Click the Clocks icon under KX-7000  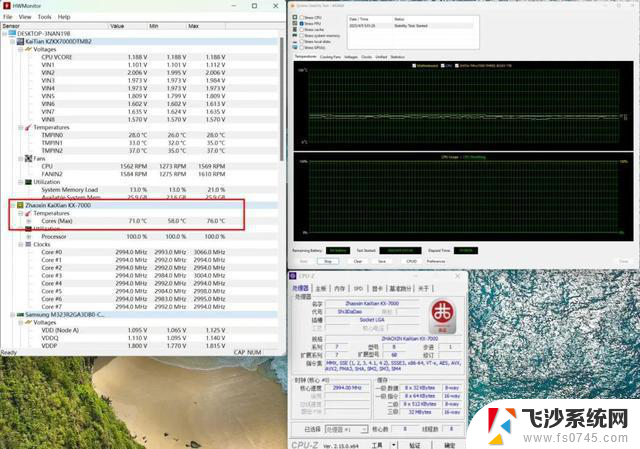[x=28, y=244]
